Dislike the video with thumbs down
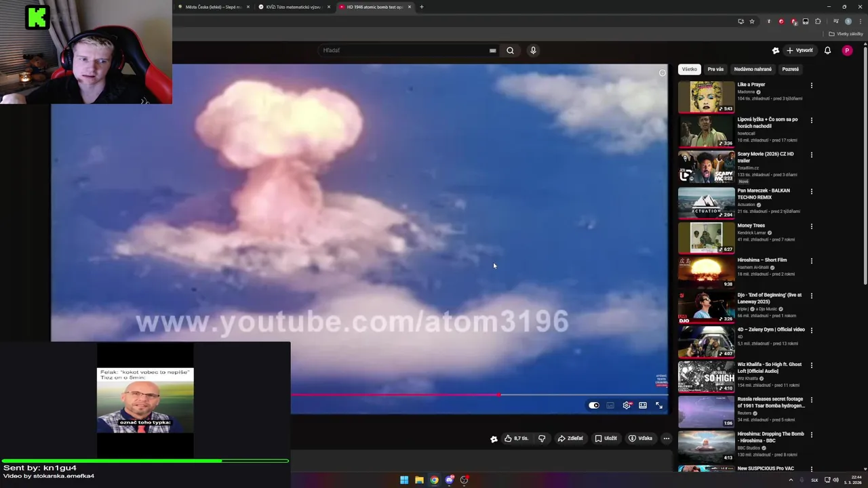The width and height of the screenshot is (868, 488). tap(542, 439)
